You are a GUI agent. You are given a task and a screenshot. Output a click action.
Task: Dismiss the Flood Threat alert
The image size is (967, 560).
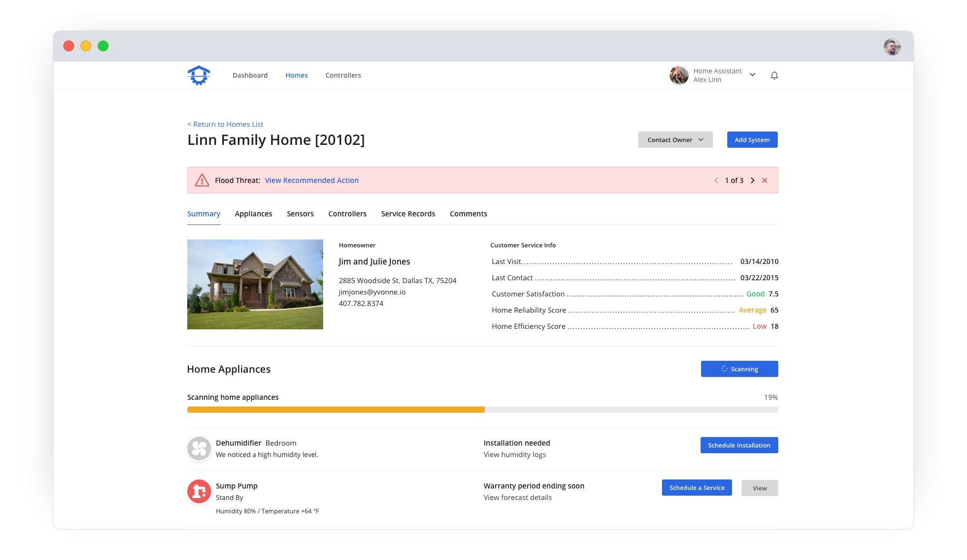(x=764, y=180)
